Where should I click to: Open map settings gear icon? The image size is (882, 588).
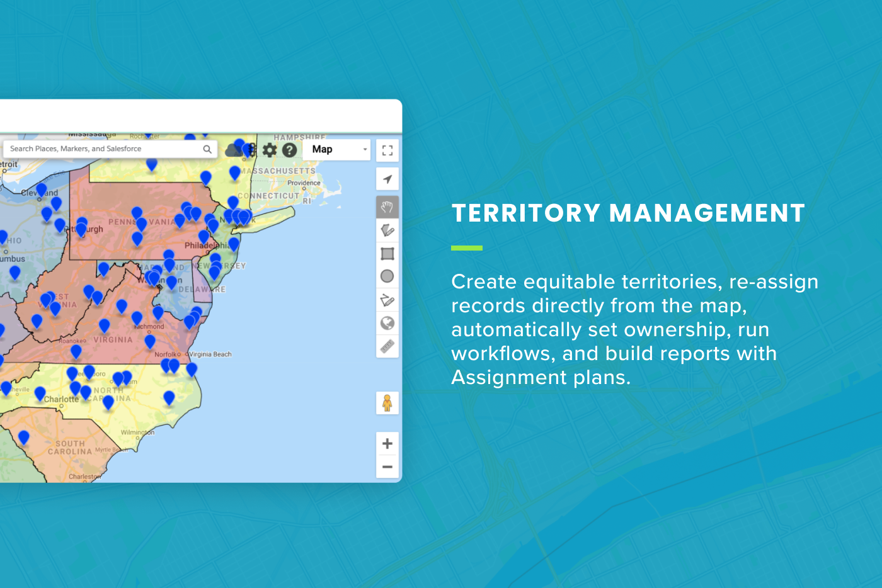pyautogui.click(x=270, y=150)
